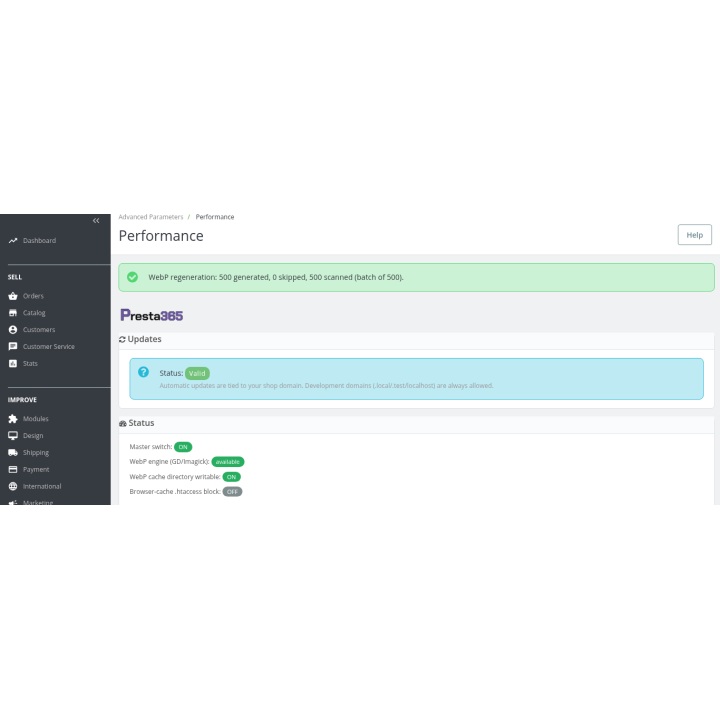
Task: Click the Customer Service chat icon
Action: coord(13,347)
